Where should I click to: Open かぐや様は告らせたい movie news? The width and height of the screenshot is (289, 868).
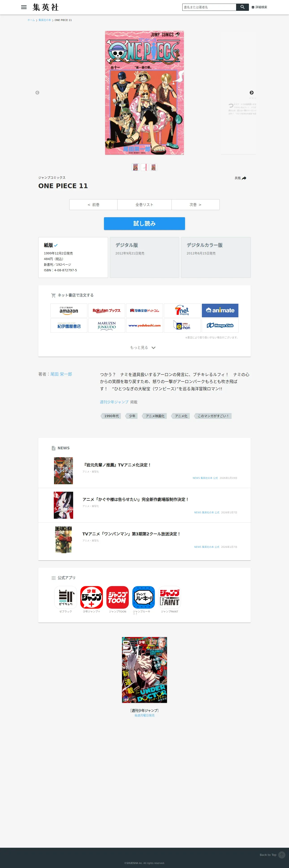click(135, 499)
